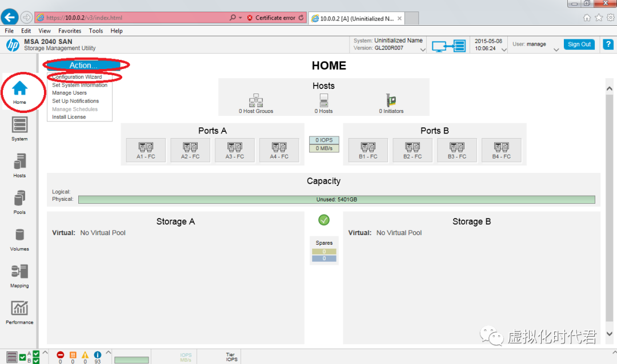Screen dimensions: 617x364
Task: Choose Set System Information menu entry
Action: tap(79, 85)
